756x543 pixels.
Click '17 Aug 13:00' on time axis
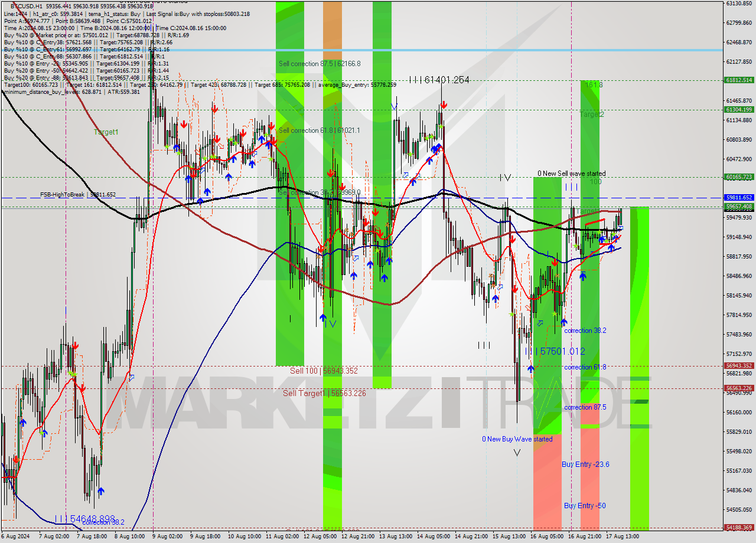click(623, 537)
